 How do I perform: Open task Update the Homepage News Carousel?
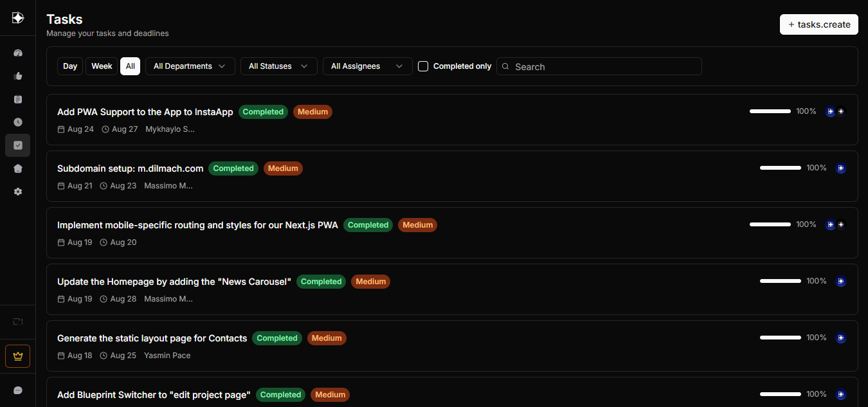click(174, 282)
